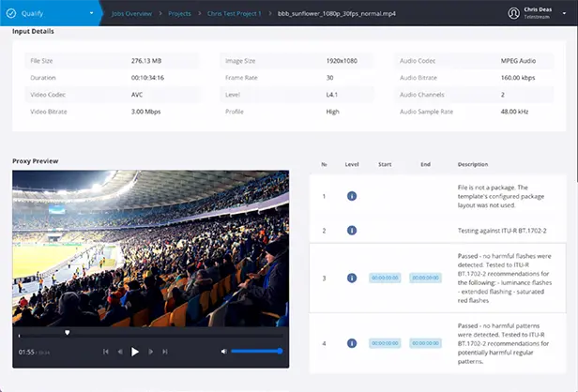Click the 48.00 kHz sample rate value
This screenshot has width=578, height=392.
pos(514,112)
